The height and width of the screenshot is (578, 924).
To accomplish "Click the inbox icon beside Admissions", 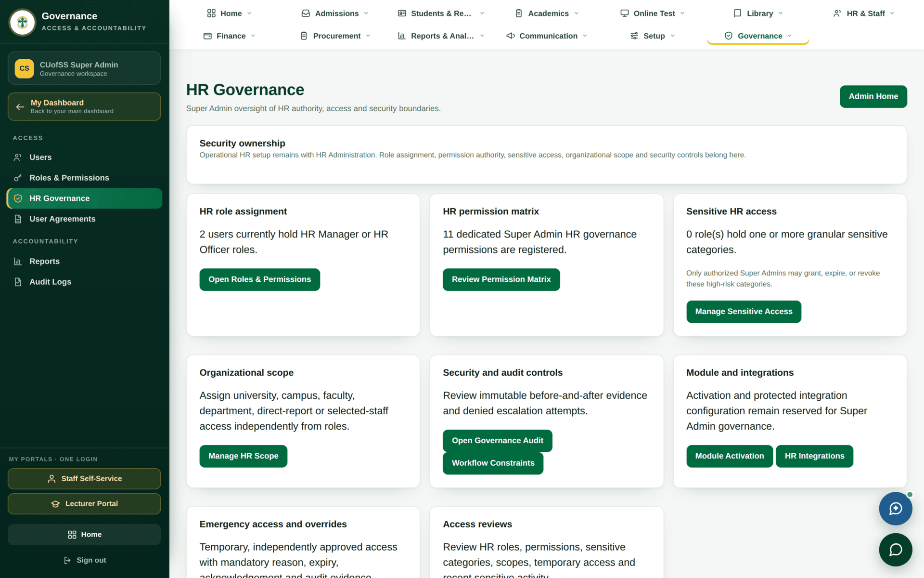I will click(x=306, y=13).
